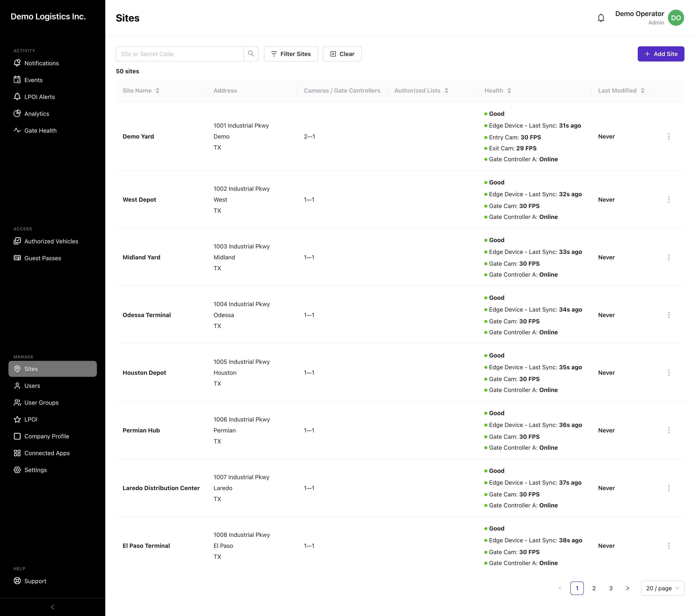The image size is (695, 616).
Task: Open Settings in the sidebar
Action: [53, 470]
